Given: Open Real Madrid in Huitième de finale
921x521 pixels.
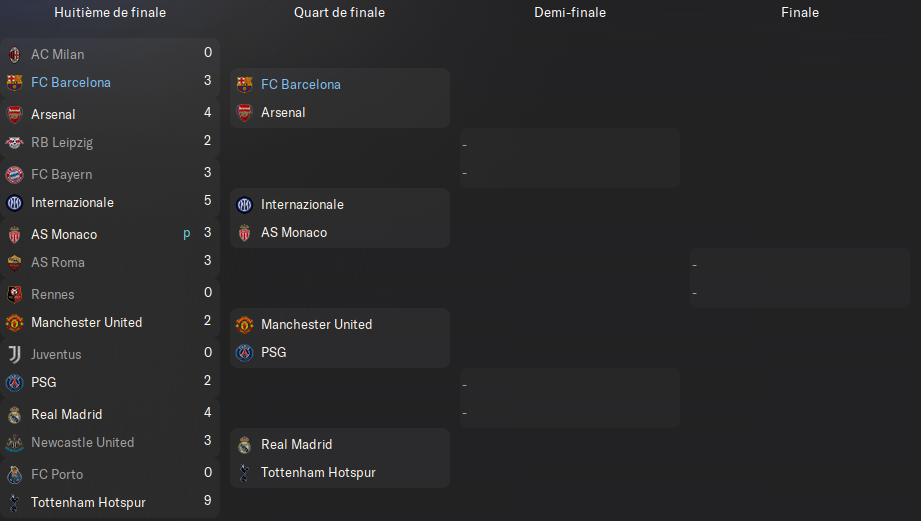Looking at the screenshot, I should click(x=66, y=414).
